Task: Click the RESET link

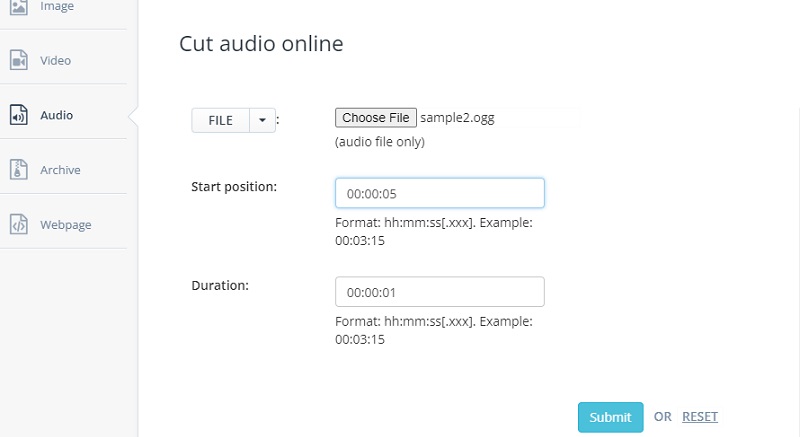Action: pyautogui.click(x=700, y=417)
